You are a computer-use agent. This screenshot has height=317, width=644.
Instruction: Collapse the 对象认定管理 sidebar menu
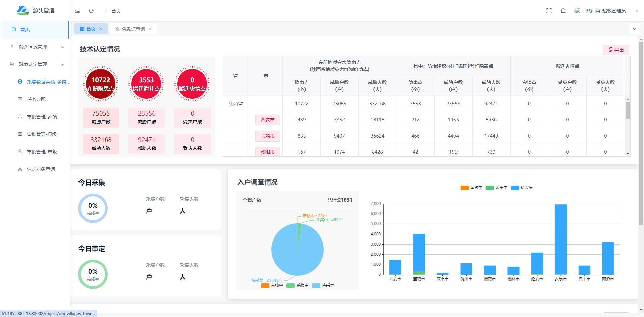click(37, 64)
